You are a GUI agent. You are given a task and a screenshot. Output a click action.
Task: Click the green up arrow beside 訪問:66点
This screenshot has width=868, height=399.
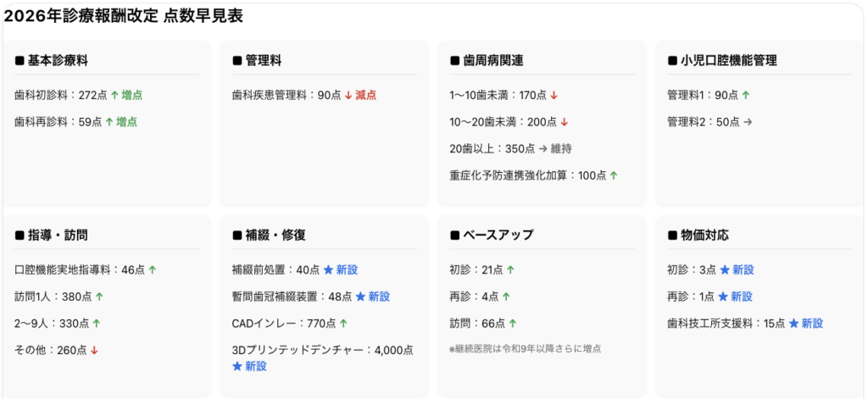(513, 324)
